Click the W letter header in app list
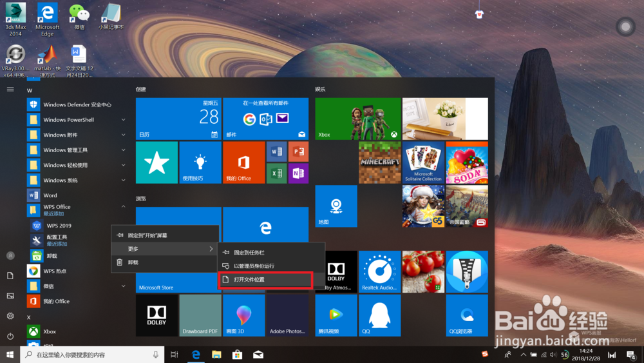Viewport: 644px width, 363px height. click(x=30, y=90)
